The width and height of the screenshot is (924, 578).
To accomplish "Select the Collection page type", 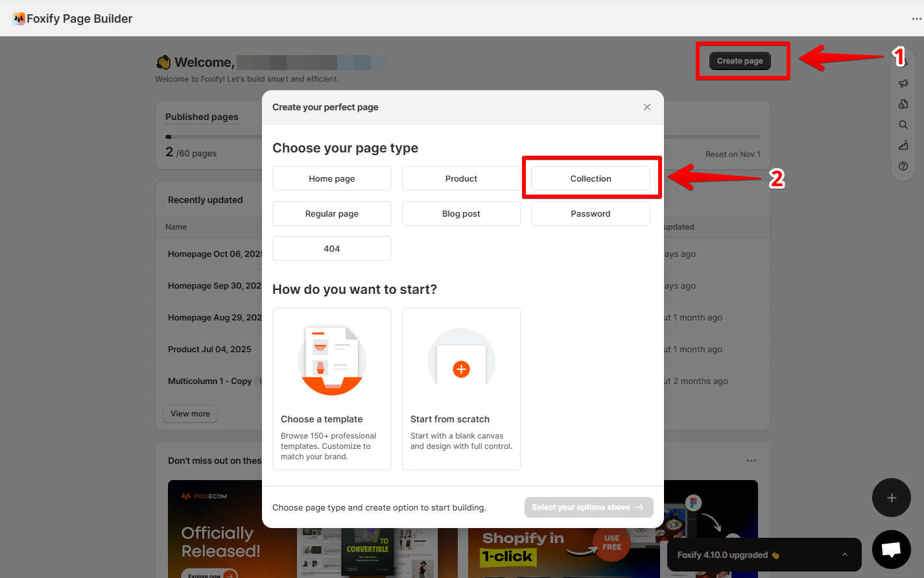I will 591,178.
